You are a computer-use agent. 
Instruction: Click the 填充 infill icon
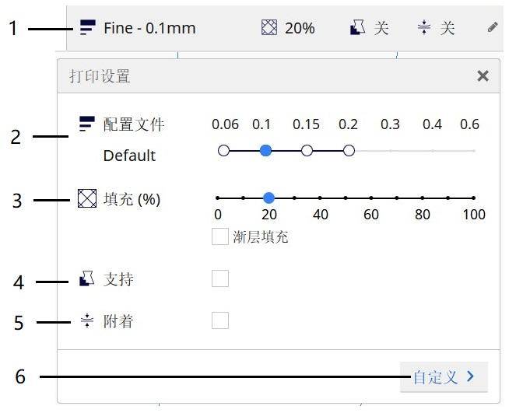[x=87, y=199]
